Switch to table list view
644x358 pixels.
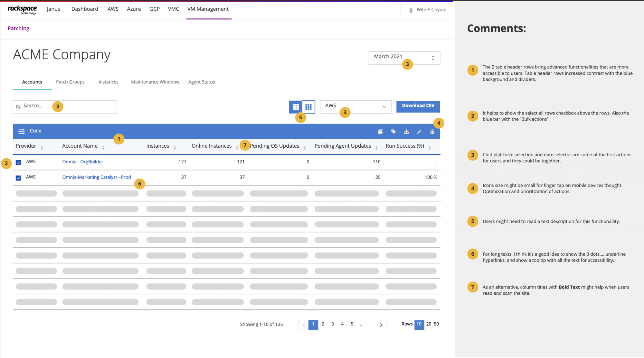coord(295,107)
